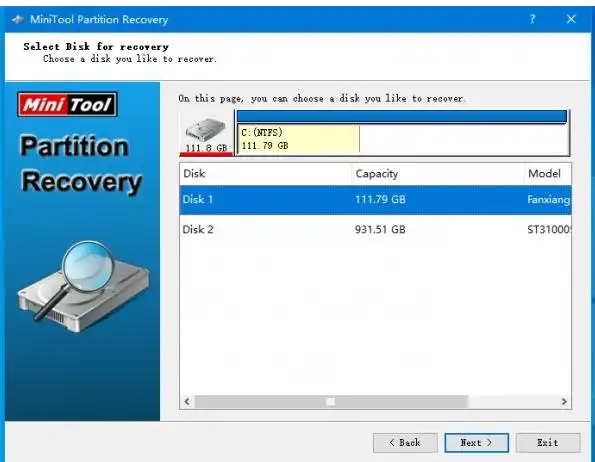This screenshot has width=595, height=462.
Task: Select the C: (NTFS) partition block
Action: (298, 139)
